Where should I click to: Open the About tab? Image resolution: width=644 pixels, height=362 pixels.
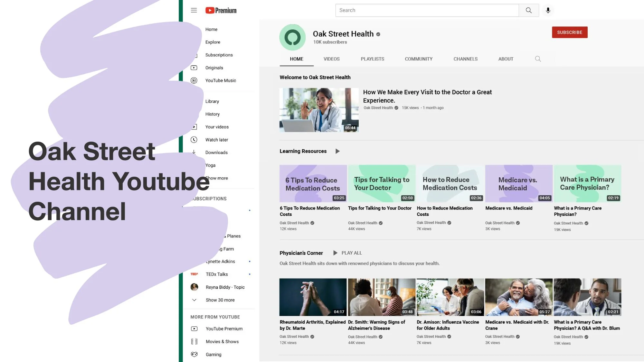[506, 59]
